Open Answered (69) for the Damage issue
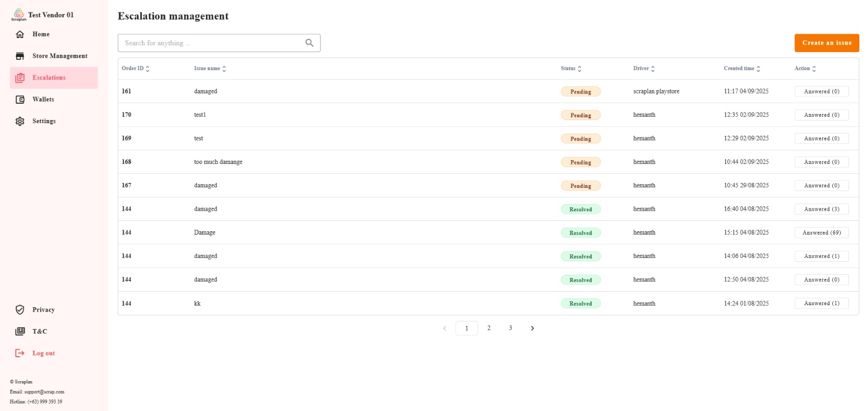 click(x=821, y=232)
